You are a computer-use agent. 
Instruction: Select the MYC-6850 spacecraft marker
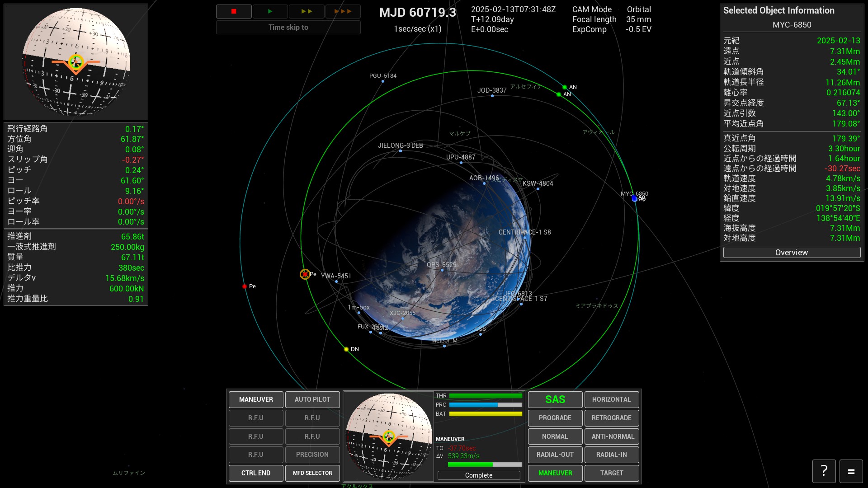coord(634,199)
